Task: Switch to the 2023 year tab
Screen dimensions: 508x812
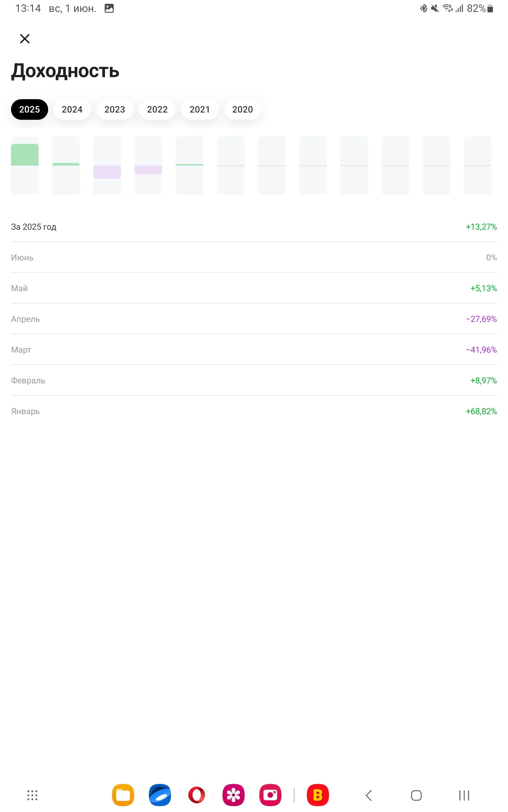Action: point(115,110)
